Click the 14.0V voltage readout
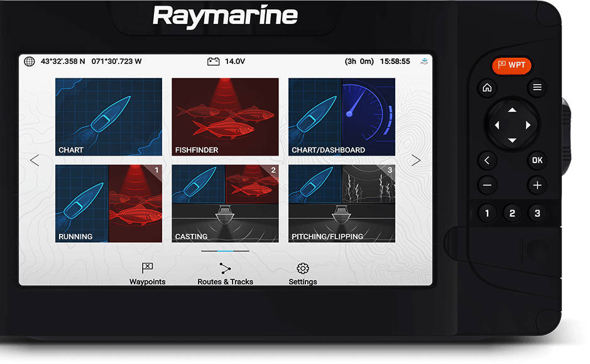Viewport: 590px width, 364px height. click(x=235, y=62)
